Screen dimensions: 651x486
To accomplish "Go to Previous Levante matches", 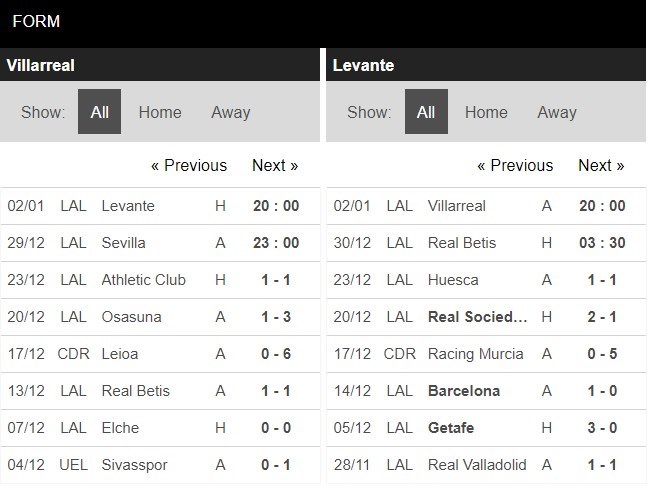I will pos(515,165).
